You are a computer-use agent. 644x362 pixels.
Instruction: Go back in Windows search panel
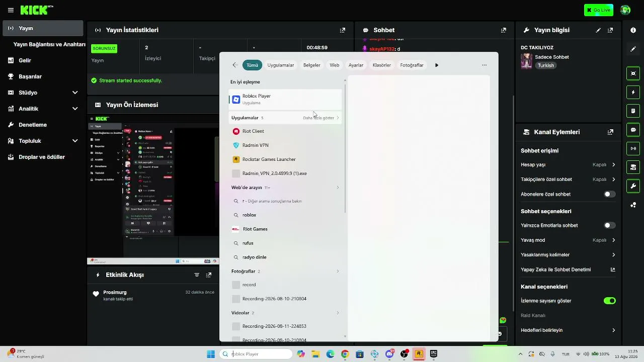(234, 65)
